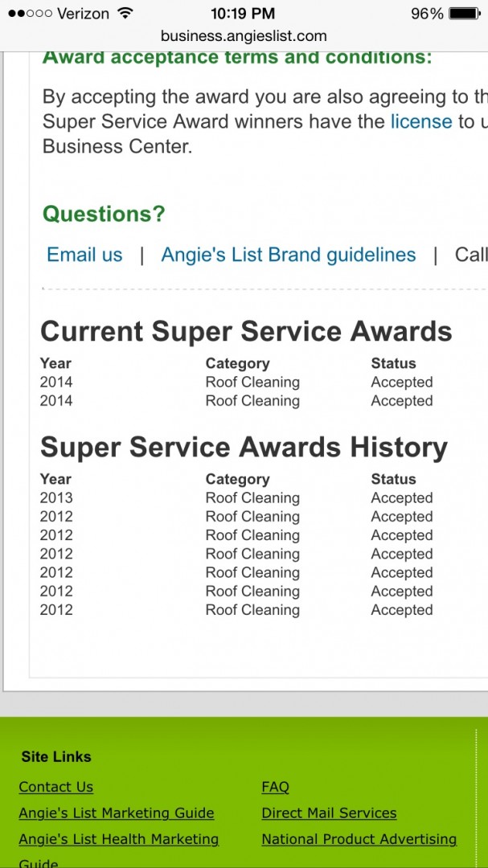Screen dimensions: 488x868
Task: Tap the Super Service Awards History heading
Action: (244, 447)
